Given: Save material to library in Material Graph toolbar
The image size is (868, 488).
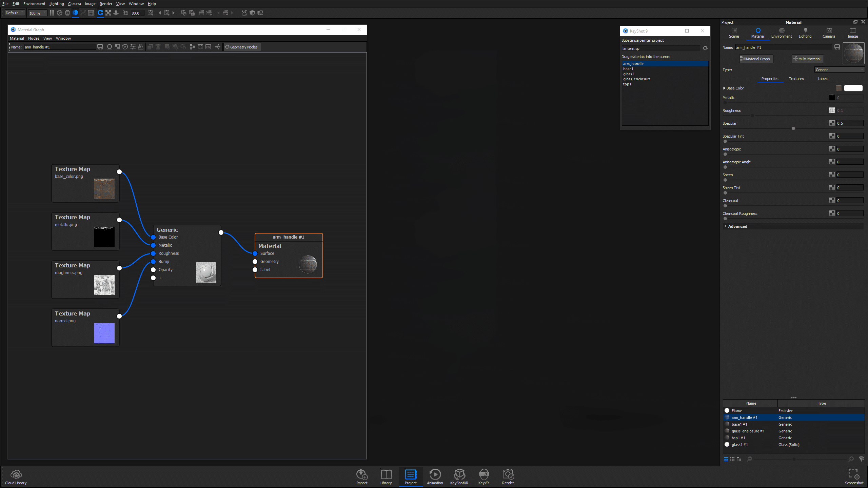Looking at the screenshot, I should point(100,47).
